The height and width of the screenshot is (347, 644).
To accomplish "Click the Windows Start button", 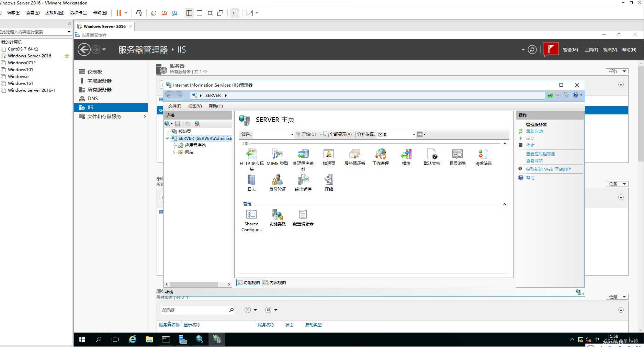I will pos(82,339).
